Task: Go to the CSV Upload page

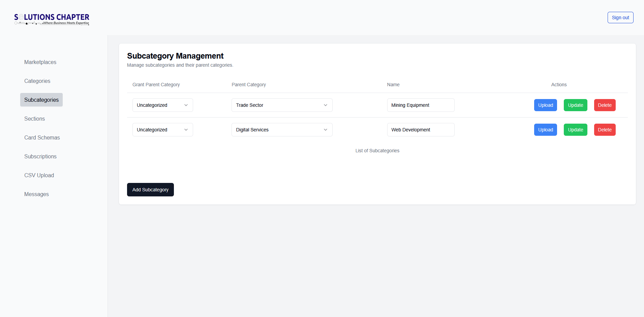Action: click(x=39, y=175)
